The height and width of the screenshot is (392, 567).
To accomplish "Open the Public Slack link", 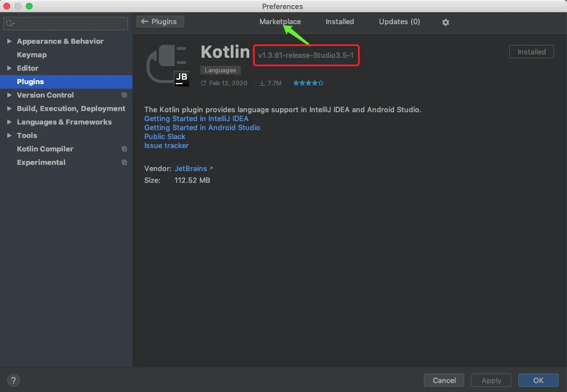I will [164, 137].
